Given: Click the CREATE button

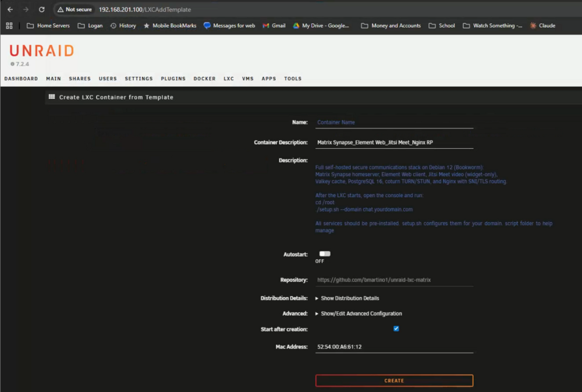Looking at the screenshot, I should click(394, 380).
